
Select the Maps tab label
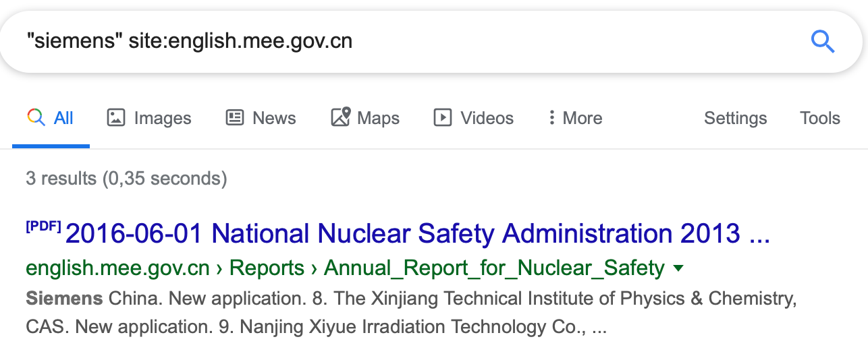click(x=378, y=119)
